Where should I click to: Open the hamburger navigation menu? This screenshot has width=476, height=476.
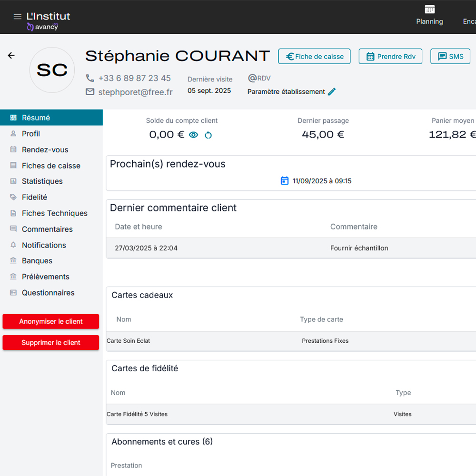(18, 17)
